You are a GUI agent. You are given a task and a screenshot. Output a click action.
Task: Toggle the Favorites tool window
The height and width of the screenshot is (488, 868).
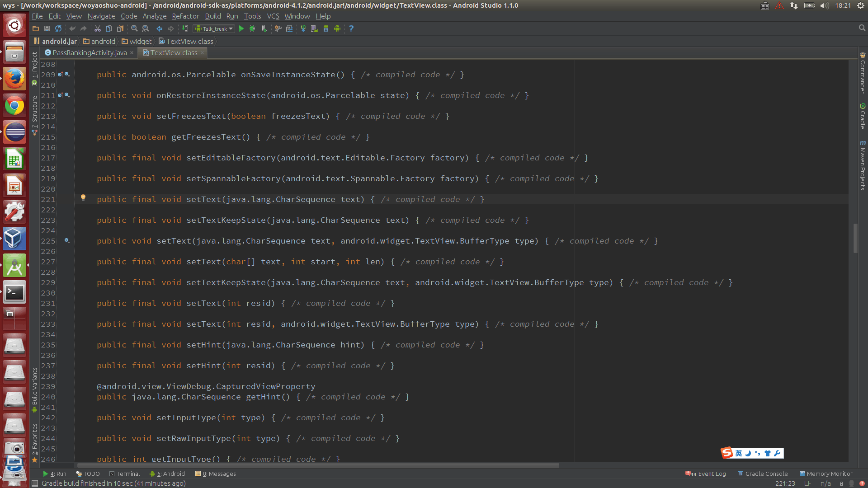click(35, 443)
